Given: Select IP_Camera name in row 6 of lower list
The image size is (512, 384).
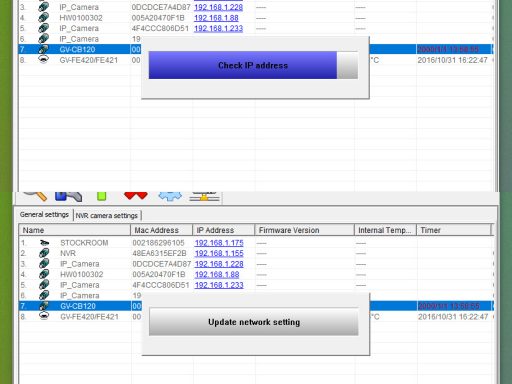Looking at the screenshot, I should (80, 296).
